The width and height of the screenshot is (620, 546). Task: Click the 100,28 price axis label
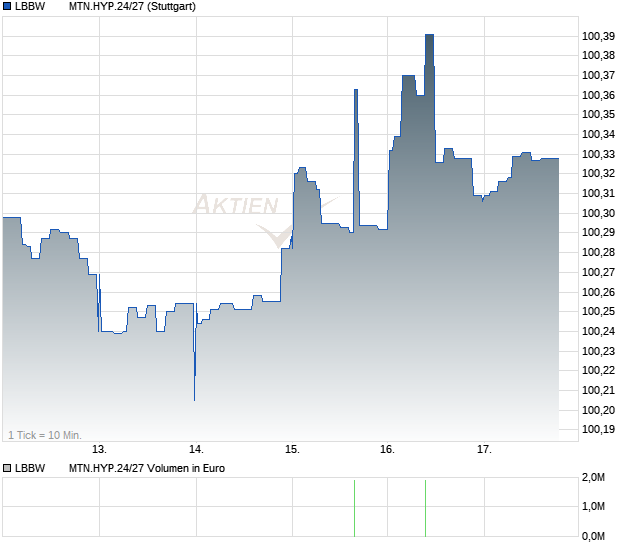598,252
